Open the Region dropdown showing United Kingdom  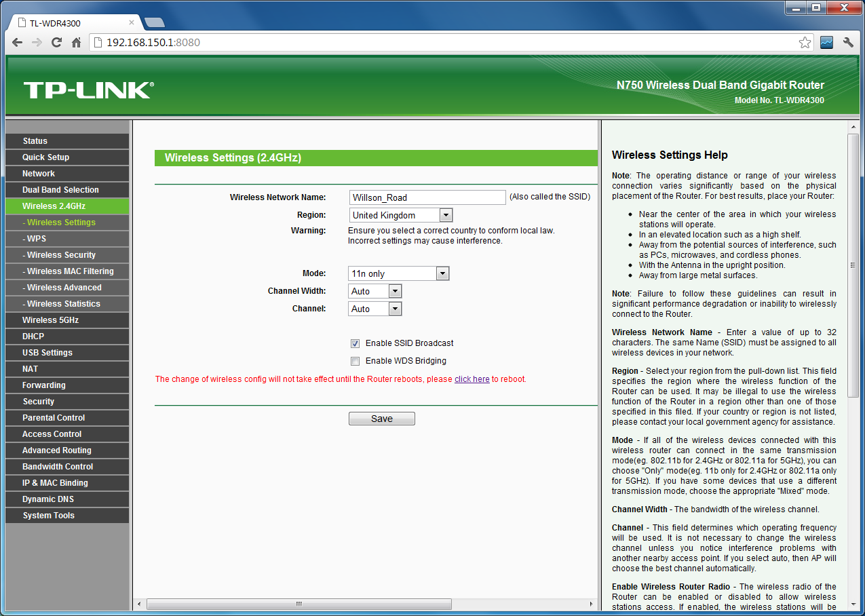[401, 215]
